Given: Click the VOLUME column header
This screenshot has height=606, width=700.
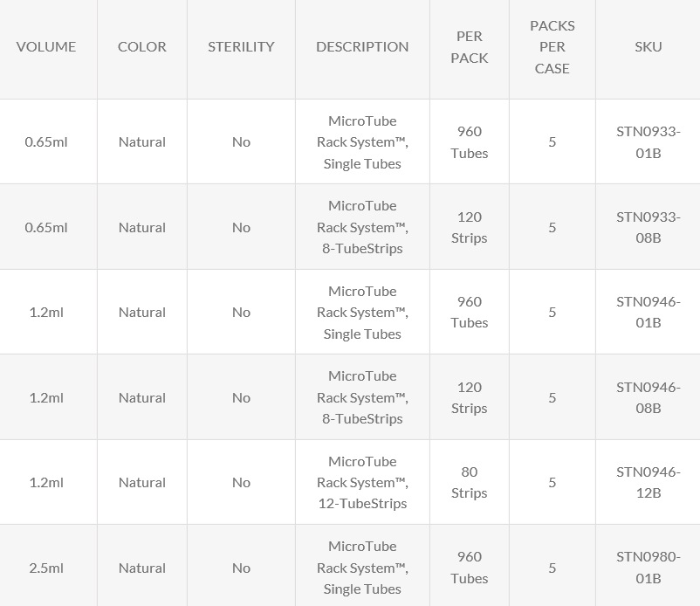Looking at the screenshot, I should coord(46,47).
